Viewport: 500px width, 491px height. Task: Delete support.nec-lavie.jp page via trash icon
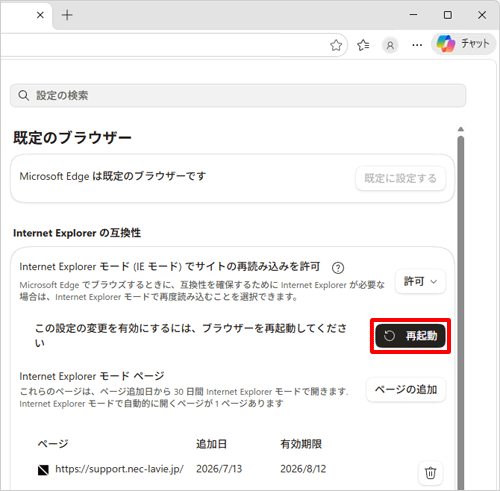click(x=430, y=473)
